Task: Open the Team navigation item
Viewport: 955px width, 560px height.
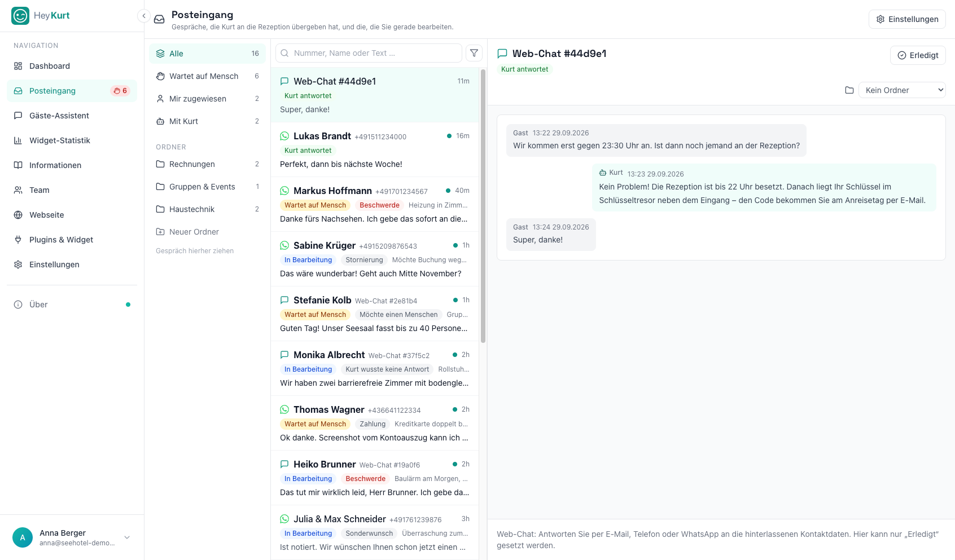Action: tap(72, 190)
